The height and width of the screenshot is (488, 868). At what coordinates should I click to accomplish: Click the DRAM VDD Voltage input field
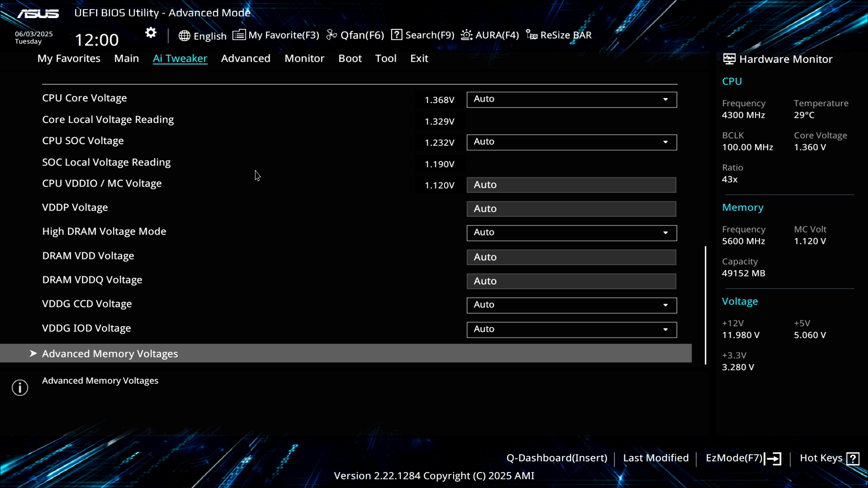[571, 257]
